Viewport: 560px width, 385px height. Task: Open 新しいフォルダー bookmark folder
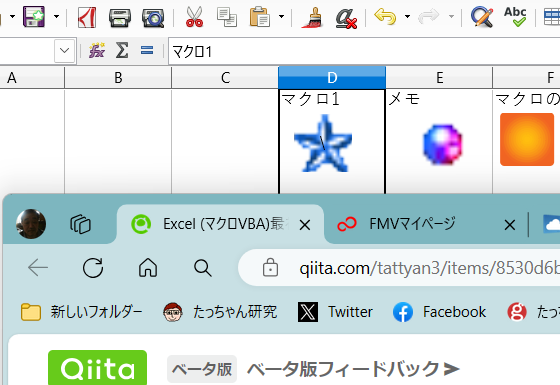(x=82, y=312)
